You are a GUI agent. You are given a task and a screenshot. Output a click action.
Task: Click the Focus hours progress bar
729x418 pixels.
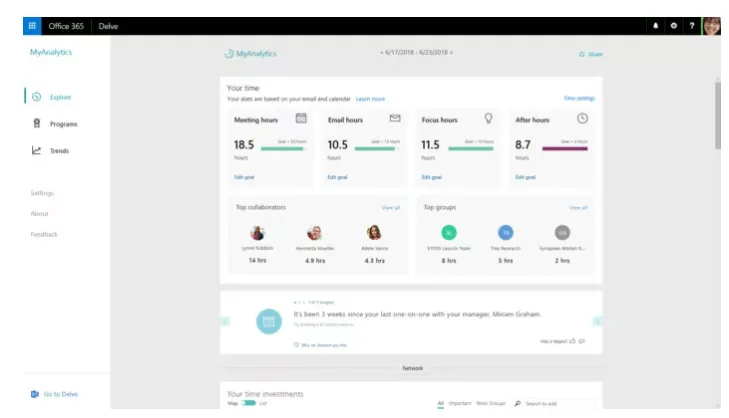[471, 149]
